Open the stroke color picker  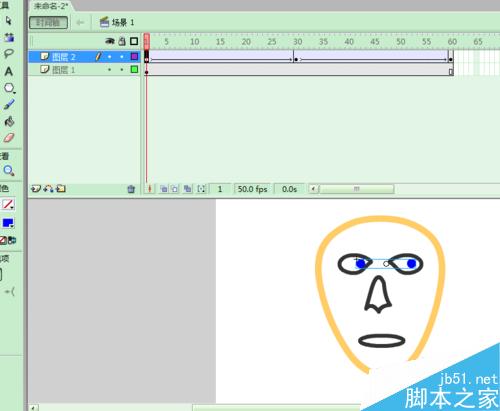[8, 204]
